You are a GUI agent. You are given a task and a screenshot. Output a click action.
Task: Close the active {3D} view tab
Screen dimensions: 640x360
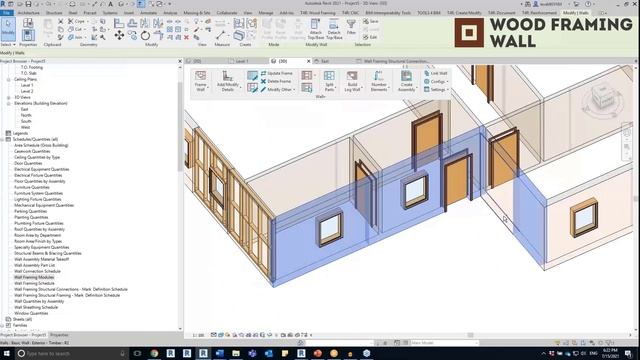pos(309,61)
